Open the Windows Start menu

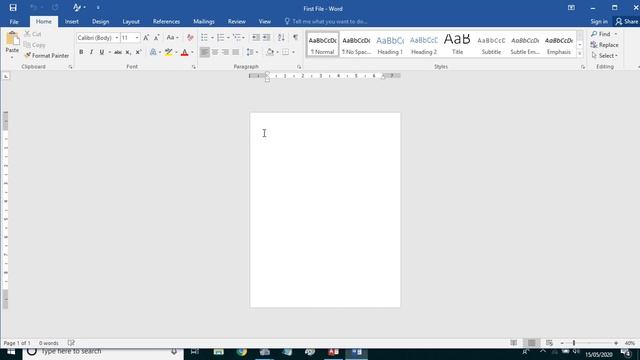pyautogui.click(x=11, y=352)
